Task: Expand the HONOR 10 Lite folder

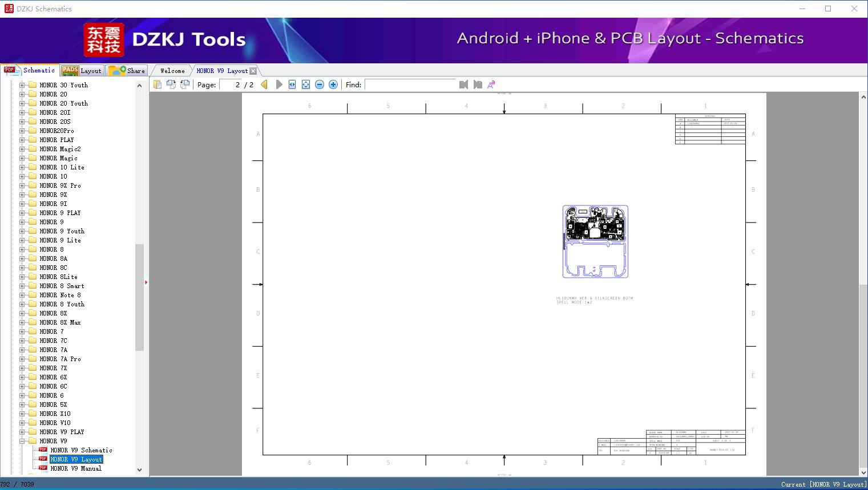Action: [x=22, y=167]
